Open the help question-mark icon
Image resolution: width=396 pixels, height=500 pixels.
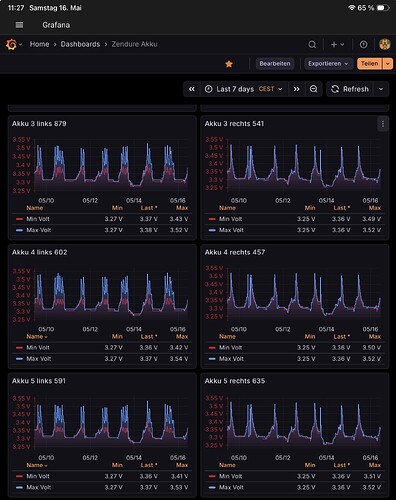pos(363,44)
